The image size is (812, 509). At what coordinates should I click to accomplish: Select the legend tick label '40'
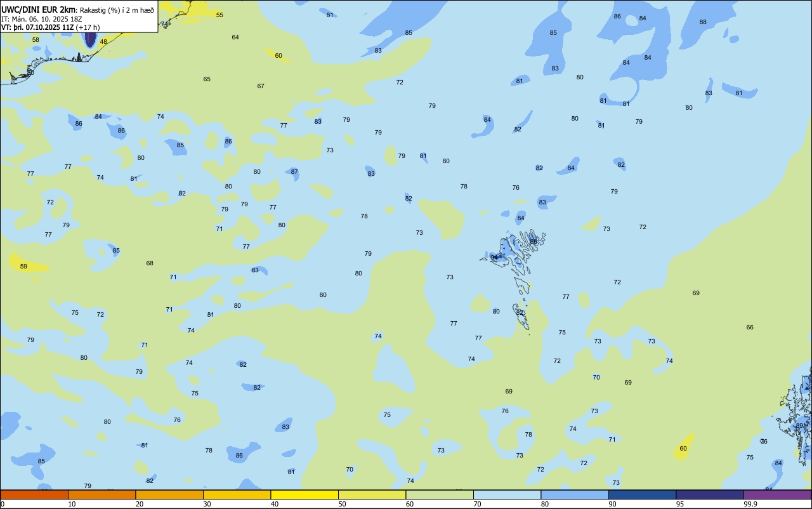tap(275, 504)
